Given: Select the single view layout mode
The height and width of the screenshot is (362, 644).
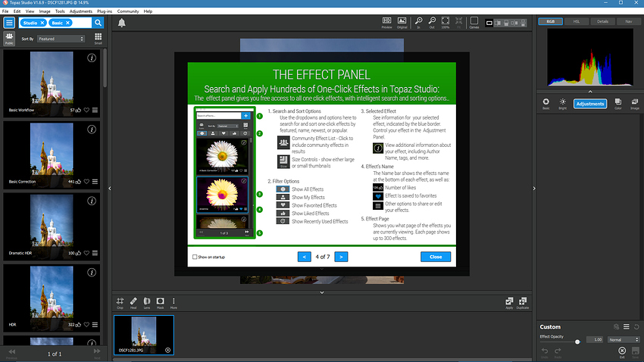Looking at the screenshot, I should 489,23.
